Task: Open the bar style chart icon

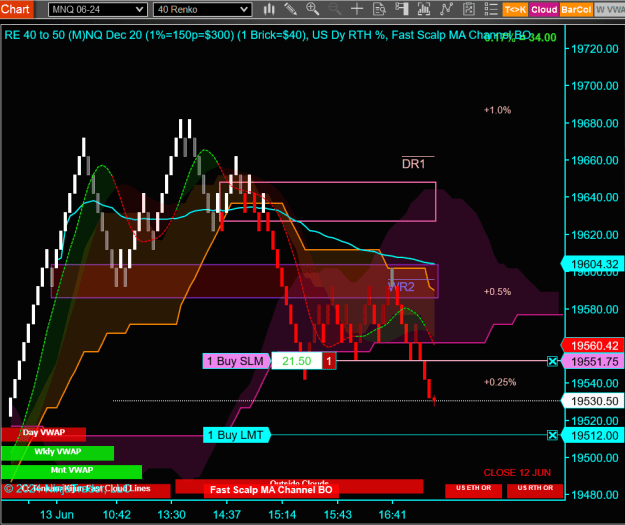Action: (269, 9)
